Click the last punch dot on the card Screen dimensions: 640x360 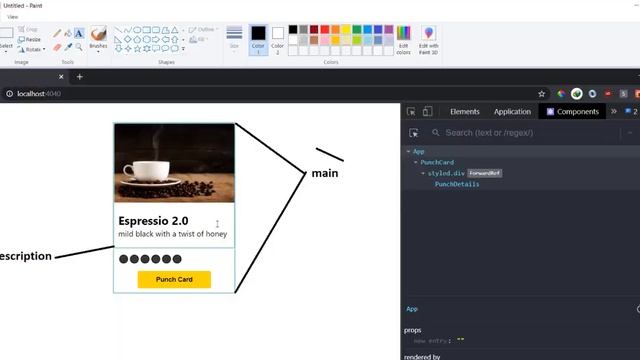(177, 259)
